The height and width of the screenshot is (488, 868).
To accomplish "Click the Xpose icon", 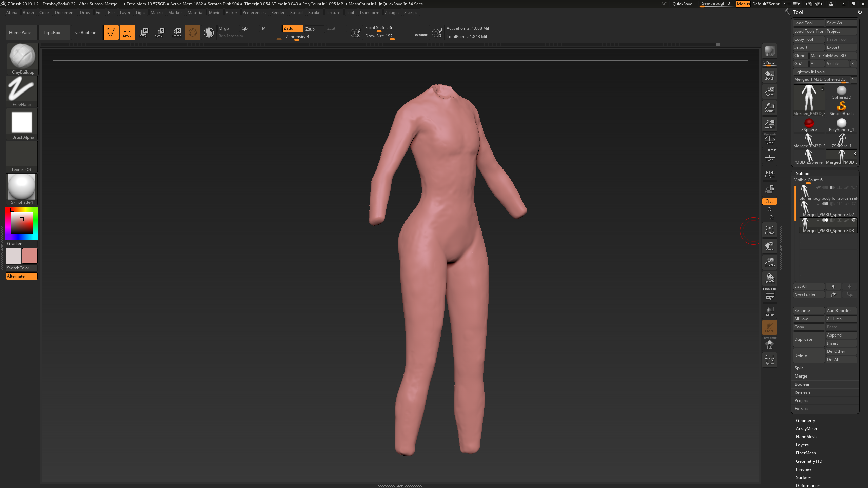I will (x=769, y=359).
